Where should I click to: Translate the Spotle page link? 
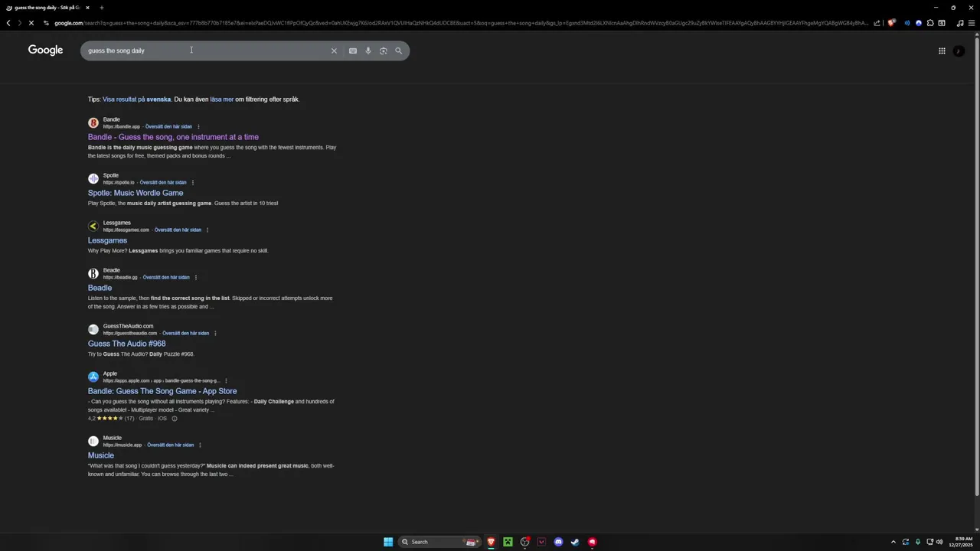point(163,183)
